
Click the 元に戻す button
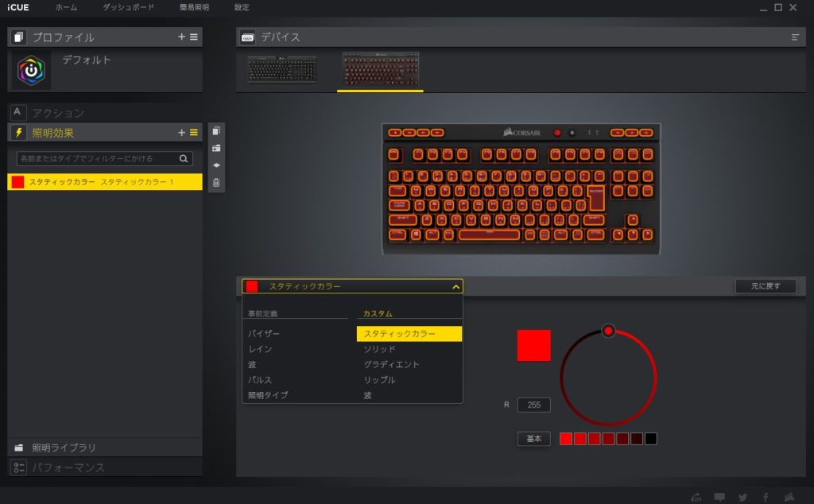pyautogui.click(x=766, y=286)
